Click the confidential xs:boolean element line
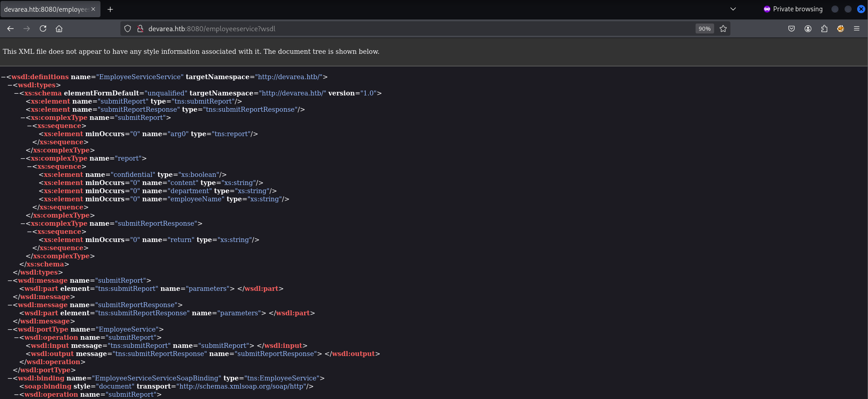The width and height of the screenshot is (868, 399). 133,175
